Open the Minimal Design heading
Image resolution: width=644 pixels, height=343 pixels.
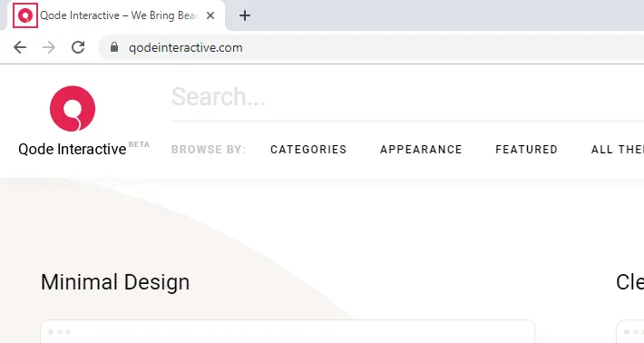pyautogui.click(x=115, y=282)
